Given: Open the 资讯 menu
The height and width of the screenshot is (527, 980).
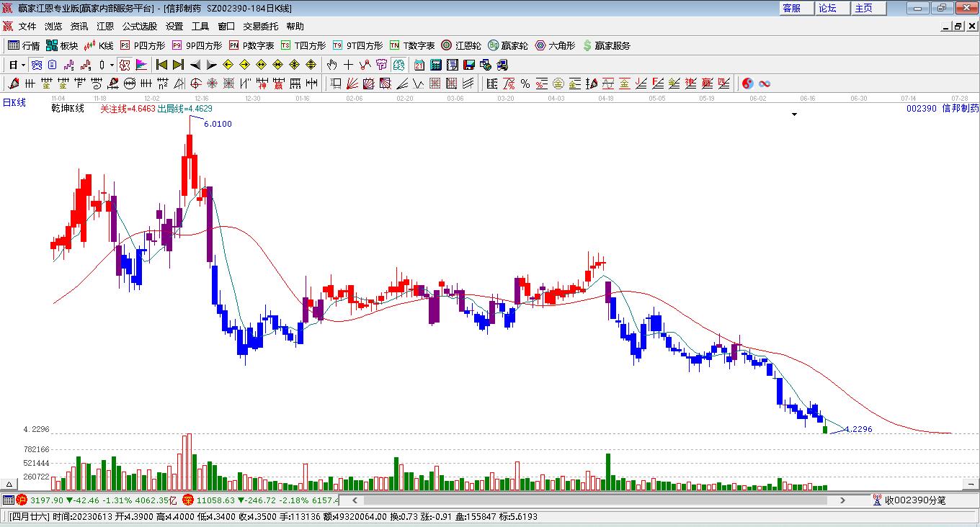Looking at the screenshot, I should pos(79,26).
